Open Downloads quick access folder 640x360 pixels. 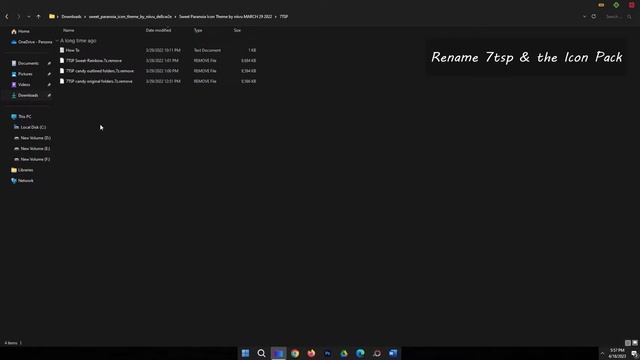(28, 95)
